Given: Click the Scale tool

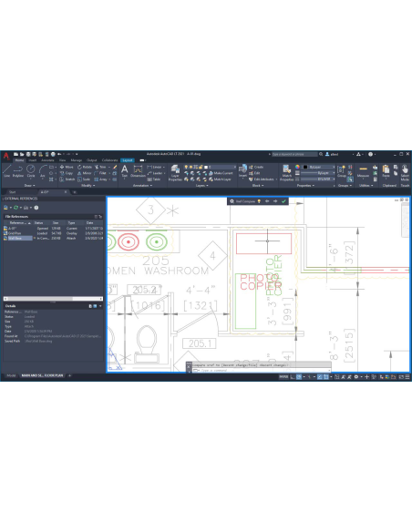Looking at the screenshot, I should coord(84,179).
